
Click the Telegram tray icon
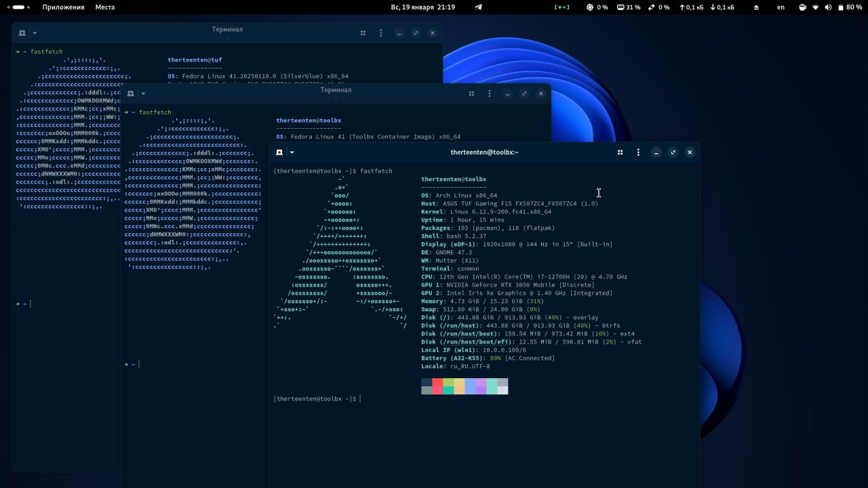pos(478,7)
